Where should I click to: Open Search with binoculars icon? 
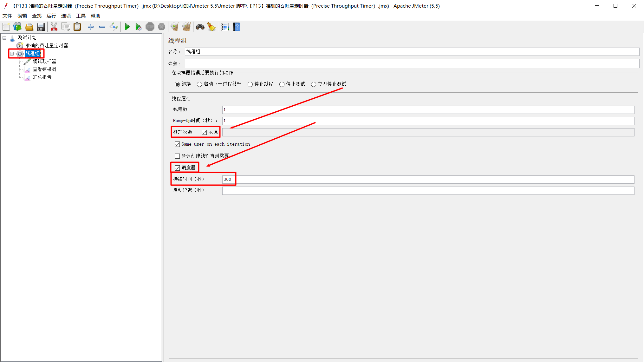click(200, 27)
